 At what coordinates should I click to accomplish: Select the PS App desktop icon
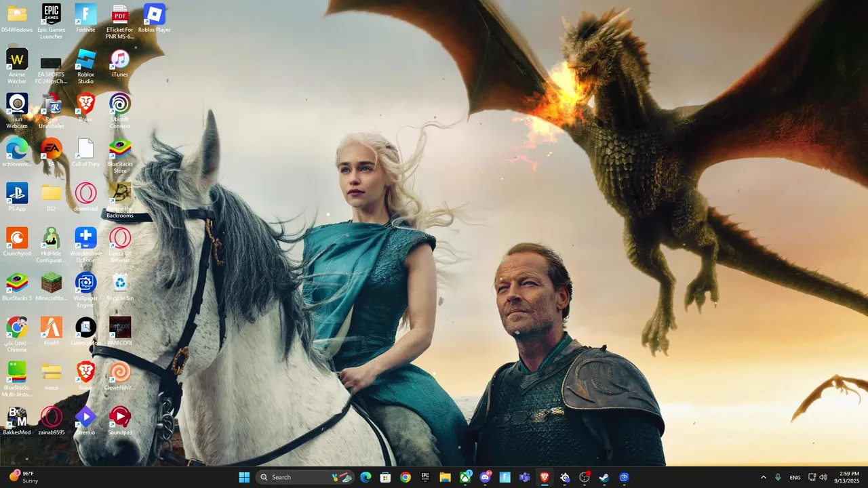[17, 197]
